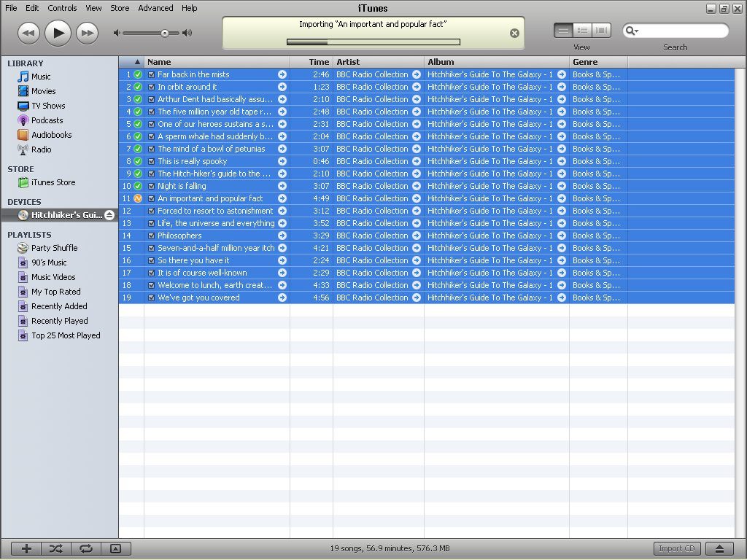Uncheck the "So there you have it" checkbox
Image resolution: width=747 pixels, height=560 pixels.
(151, 260)
